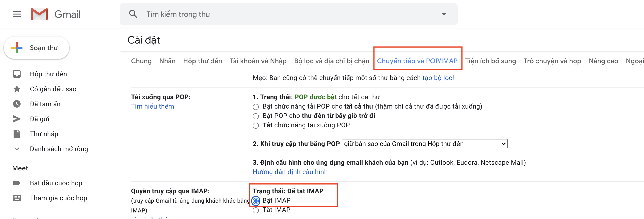Switch to Bộ lọc và địa chỉ bị chặn tab
This screenshot has width=644, height=219.
(x=332, y=61)
